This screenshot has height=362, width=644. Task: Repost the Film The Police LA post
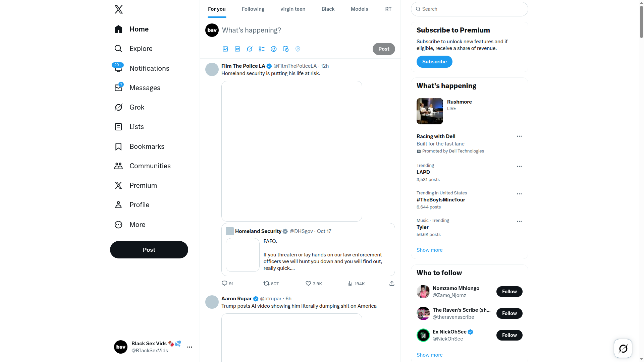pos(267,284)
